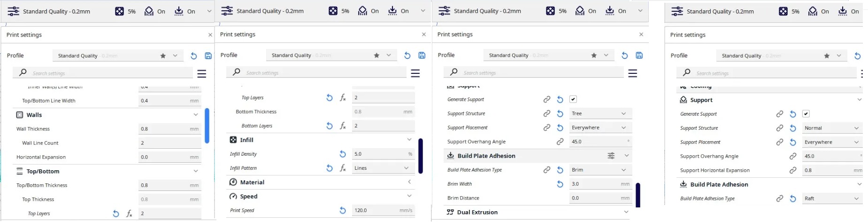Open hamburger settings menu in Walls panel
This screenshot has height=222, width=868.
(202, 73)
